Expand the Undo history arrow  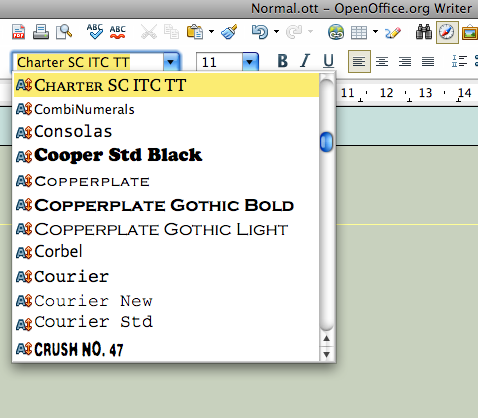276,32
